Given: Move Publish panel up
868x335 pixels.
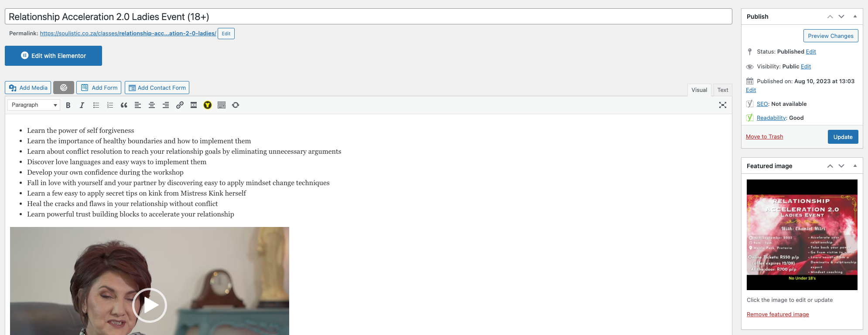Looking at the screenshot, I should [830, 17].
